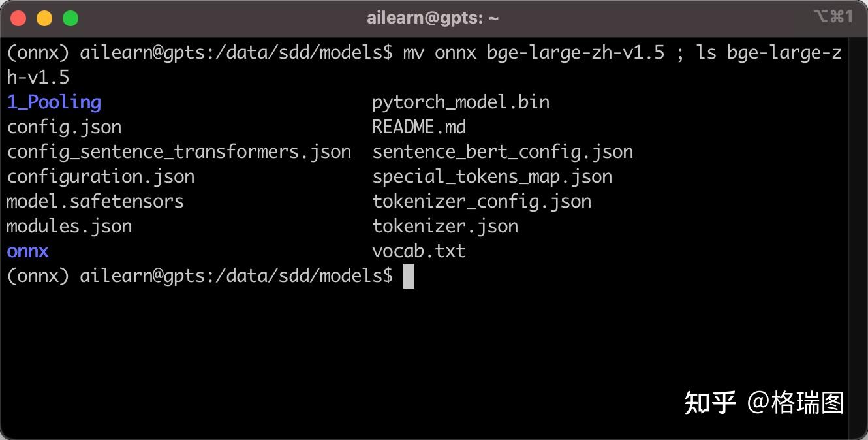Click on configuration.json in the file list

coord(101,177)
